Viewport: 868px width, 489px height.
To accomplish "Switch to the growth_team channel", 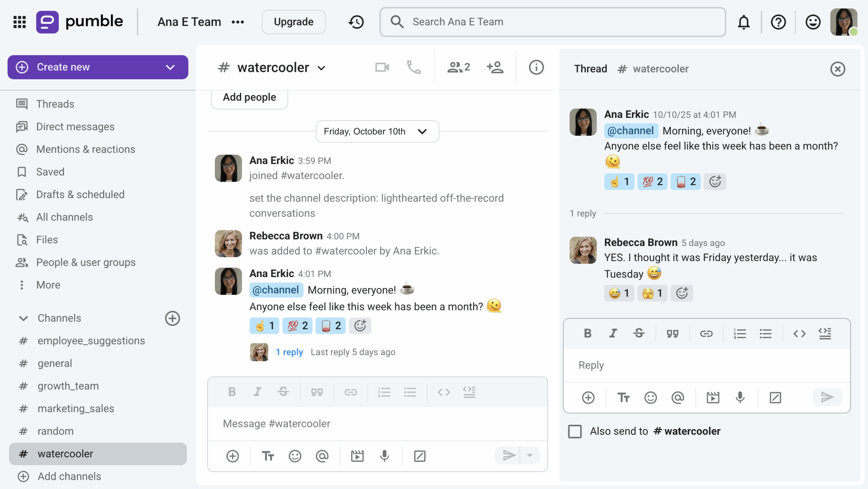I will pyautogui.click(x=68, y=386).
